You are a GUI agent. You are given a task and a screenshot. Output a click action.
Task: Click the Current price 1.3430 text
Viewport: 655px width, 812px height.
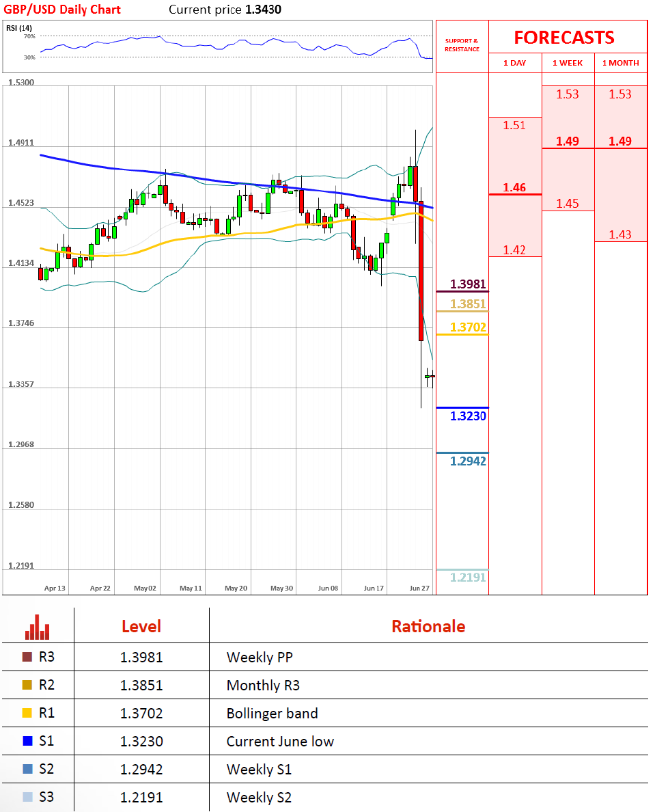(x=225, y=10)
